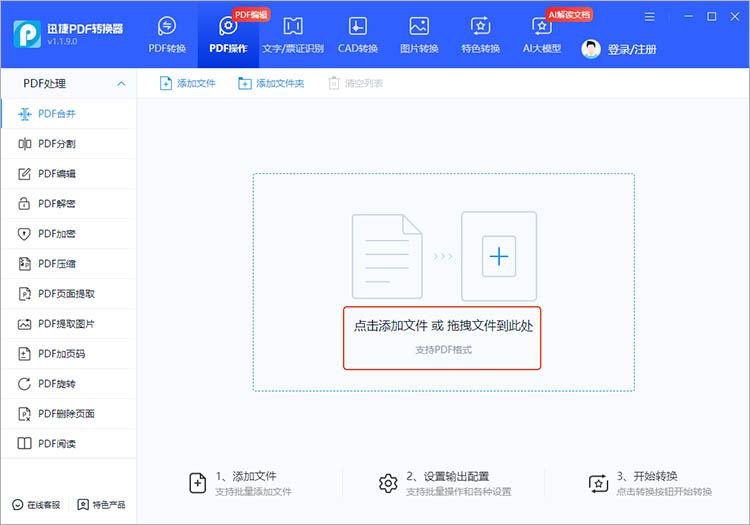
Task: Click the 3、开始转换 step label
Action: 647,476
